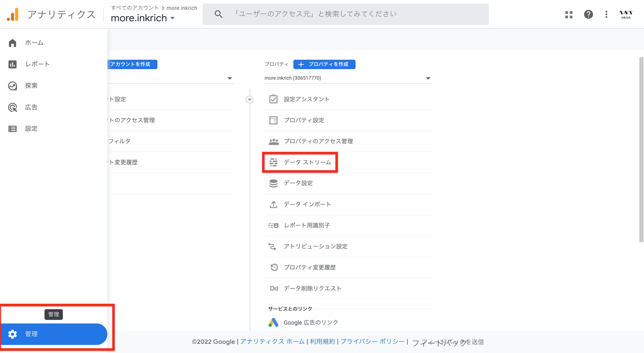Open the Help question mark icon

pyautogui.click(x=588, y=14)
